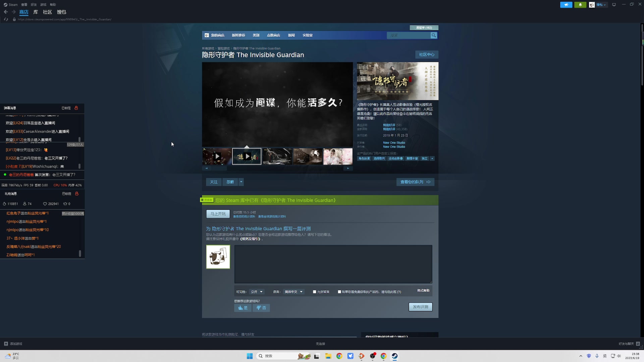Open the 愿望单 (182) wishlist button
Viewport: 644px width, 362px height.
click(x=424, y=28)
